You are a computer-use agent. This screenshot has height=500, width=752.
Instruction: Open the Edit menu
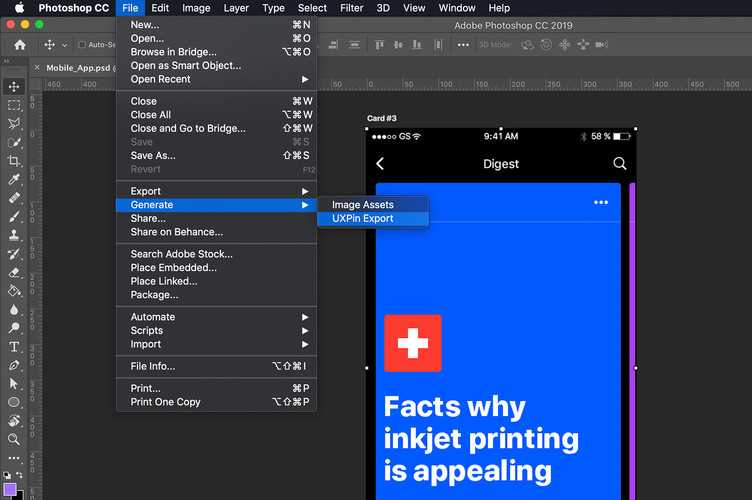pyautogui.click(x=160, y=8)
